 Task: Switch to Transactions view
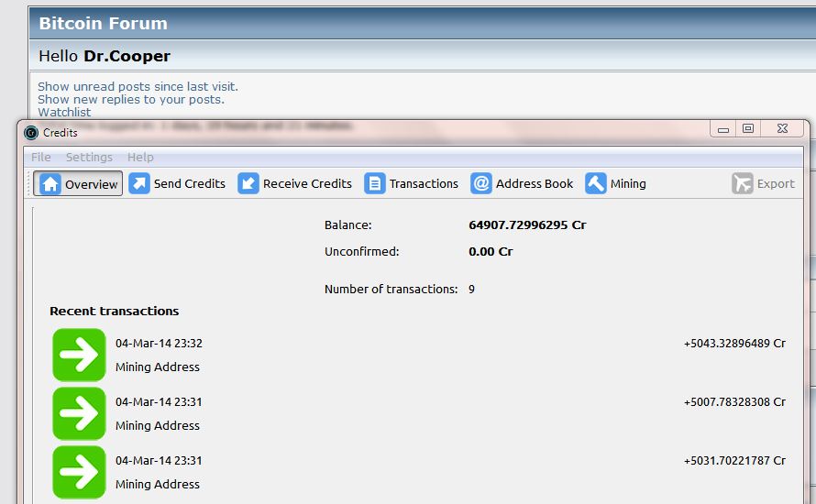coord(424,183)
